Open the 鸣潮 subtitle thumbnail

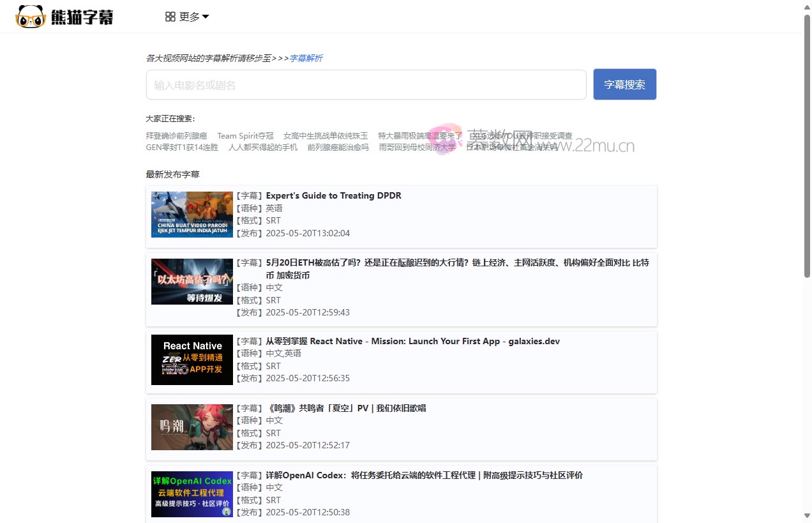192,427
